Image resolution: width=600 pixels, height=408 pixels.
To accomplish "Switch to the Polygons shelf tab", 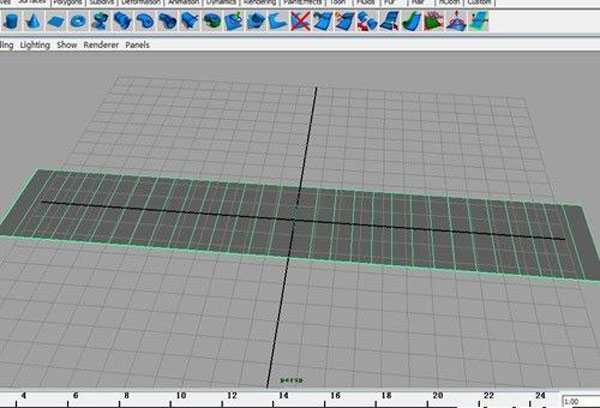I will (x=68, y=2).
